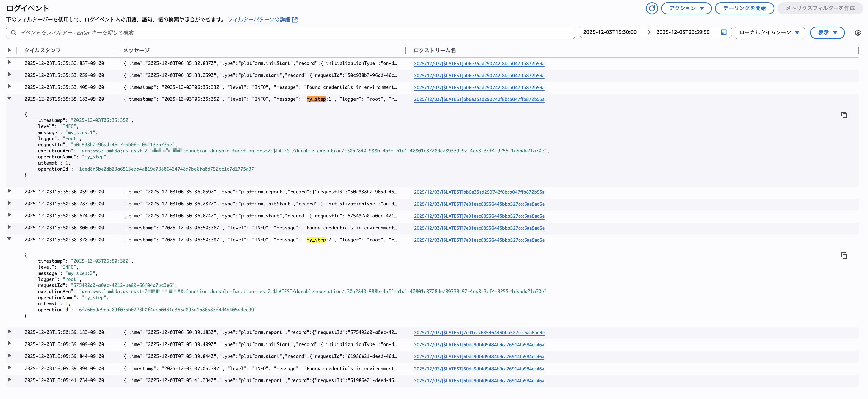Click the refresh log events icon
This screenshot has width=868, height=399.
point(652,8)
